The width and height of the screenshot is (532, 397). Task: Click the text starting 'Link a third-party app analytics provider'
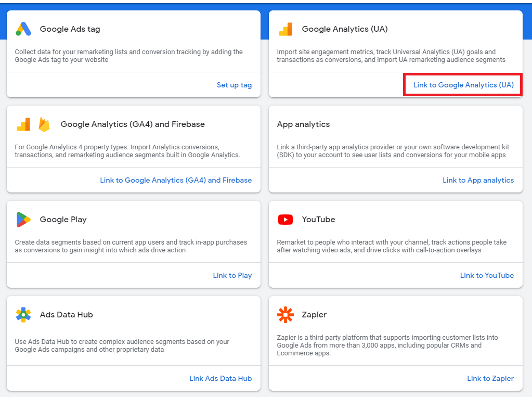click(x=393, y=151)
